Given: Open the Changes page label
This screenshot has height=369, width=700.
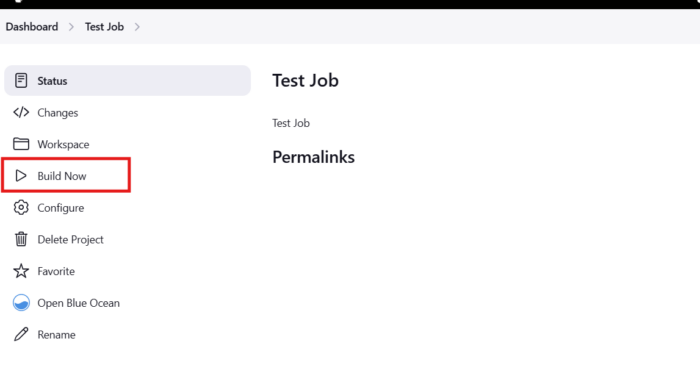Looking at the screenshot, I should [58, 113].
